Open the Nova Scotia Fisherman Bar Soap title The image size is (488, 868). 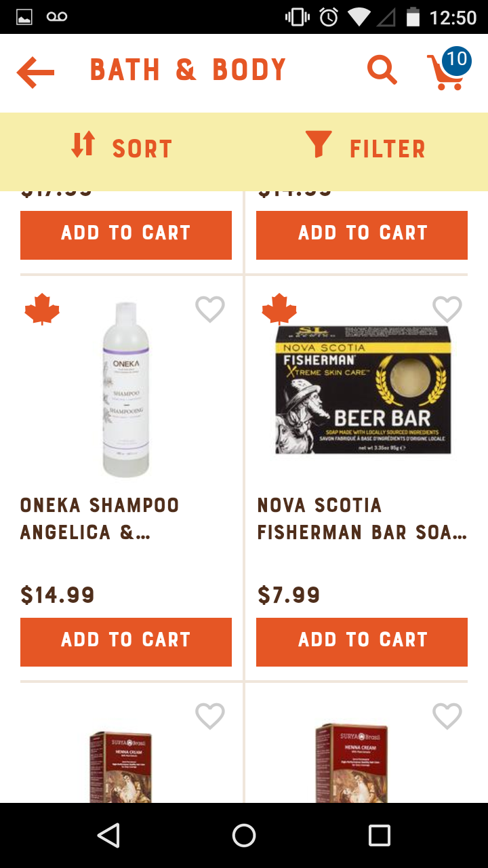point(362,519)
